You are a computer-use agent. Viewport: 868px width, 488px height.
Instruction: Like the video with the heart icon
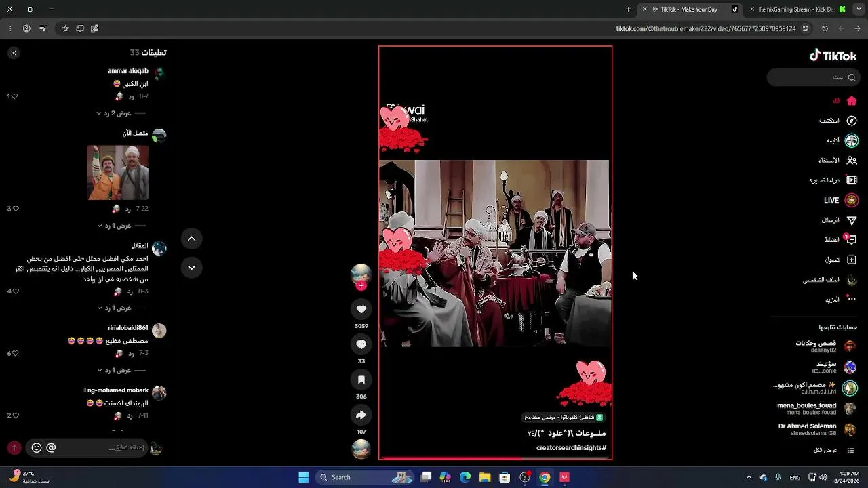pyautogui.click(x=361, y=309)
